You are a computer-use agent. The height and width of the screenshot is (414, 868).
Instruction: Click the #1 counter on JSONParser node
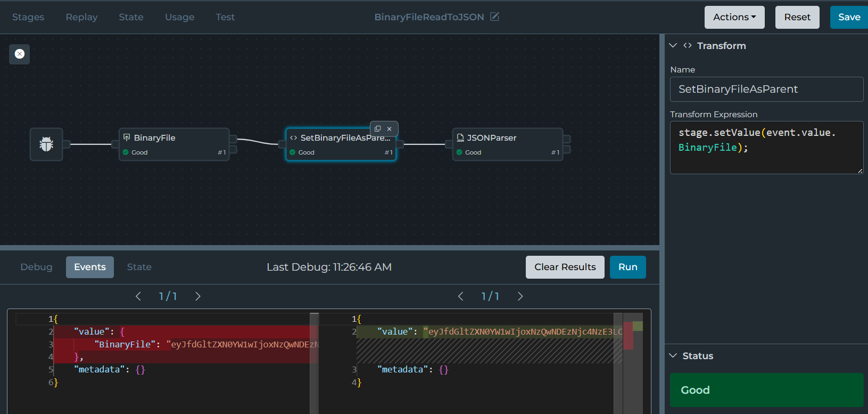coord(555,152)
